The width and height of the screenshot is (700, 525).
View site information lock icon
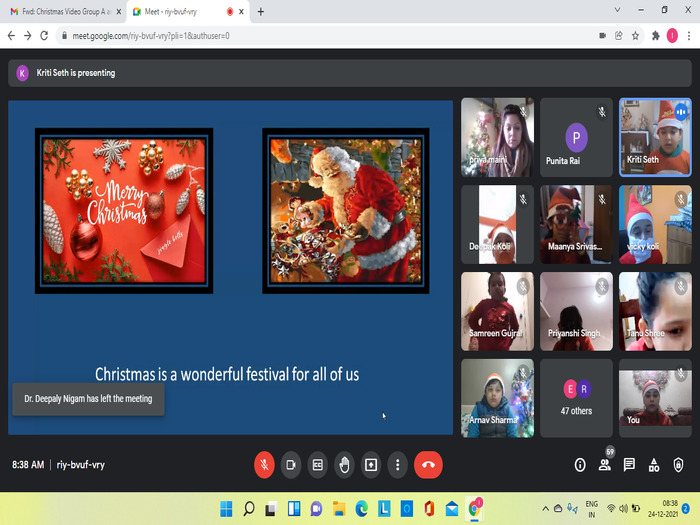[x=65, y=36]
